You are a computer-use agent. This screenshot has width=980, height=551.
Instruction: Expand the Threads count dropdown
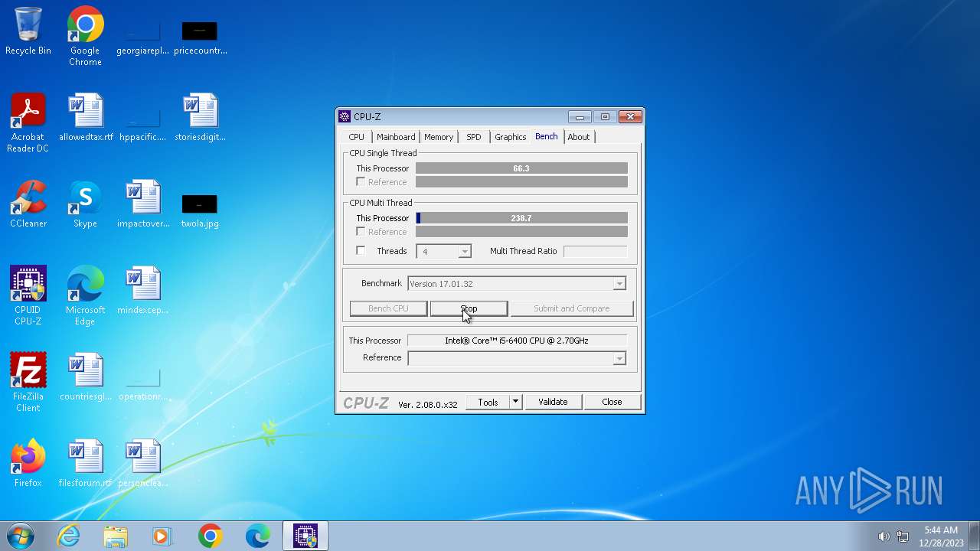point(464,251)
